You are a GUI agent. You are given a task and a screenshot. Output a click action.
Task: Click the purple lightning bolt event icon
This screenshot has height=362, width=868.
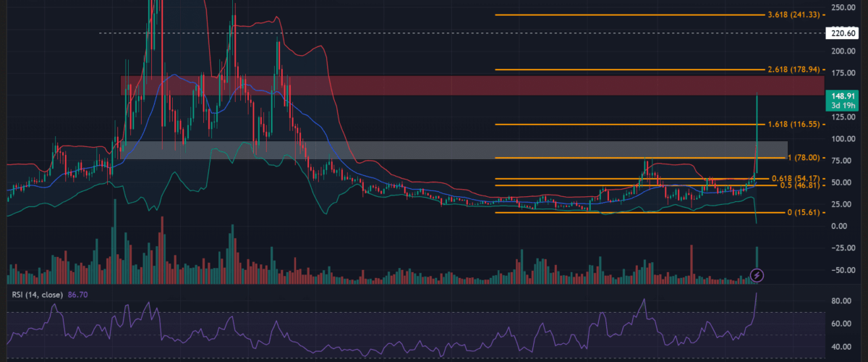coord(757,275)
